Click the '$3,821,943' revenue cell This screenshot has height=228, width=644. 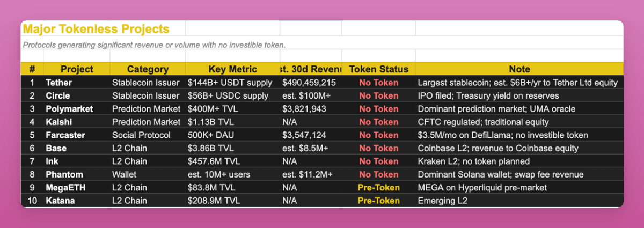click(311, 109)
